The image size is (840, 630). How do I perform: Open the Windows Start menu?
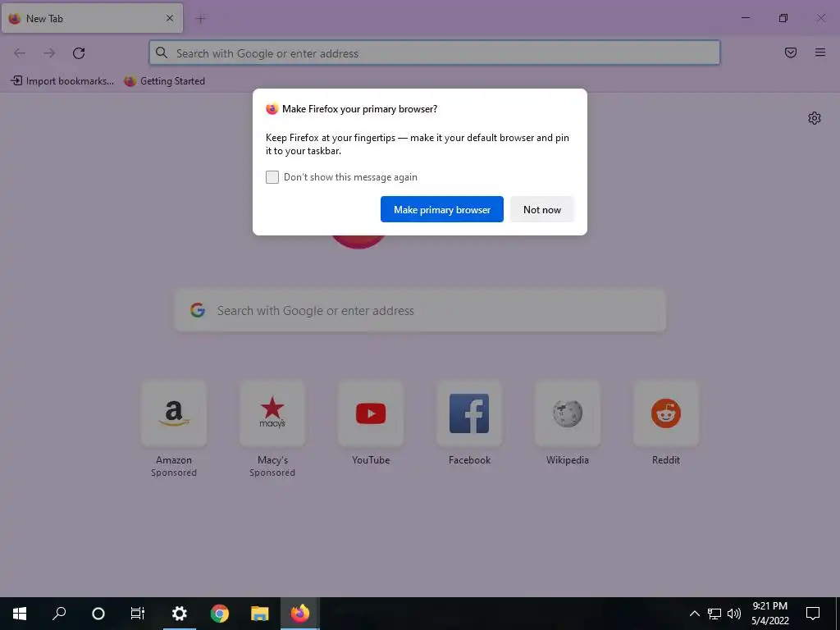[x=20, y=614]
